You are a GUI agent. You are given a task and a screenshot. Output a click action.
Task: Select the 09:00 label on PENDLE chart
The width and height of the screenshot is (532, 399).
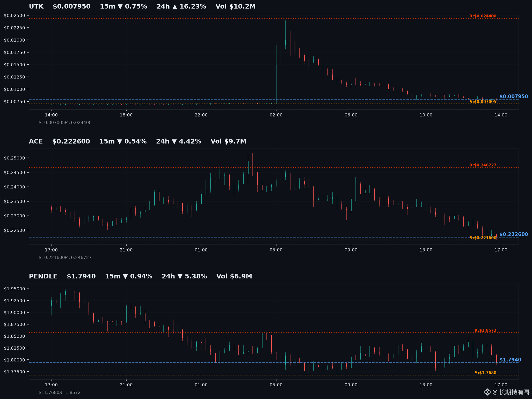[x=351, y=385]
